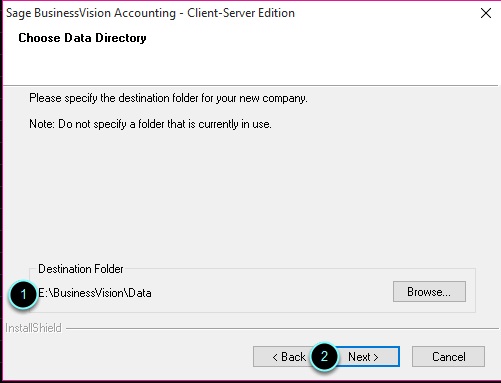Screen dimensions: 501x383
Task: Click the 'Note: Do not specify a folder' text
Action: click(150, 124)
